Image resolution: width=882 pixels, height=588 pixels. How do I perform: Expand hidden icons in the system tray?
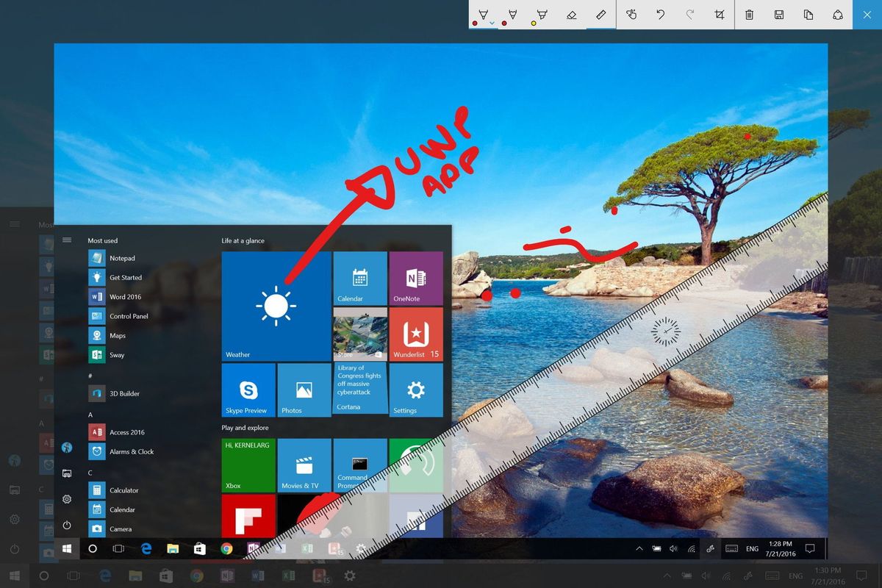point(638,548)
